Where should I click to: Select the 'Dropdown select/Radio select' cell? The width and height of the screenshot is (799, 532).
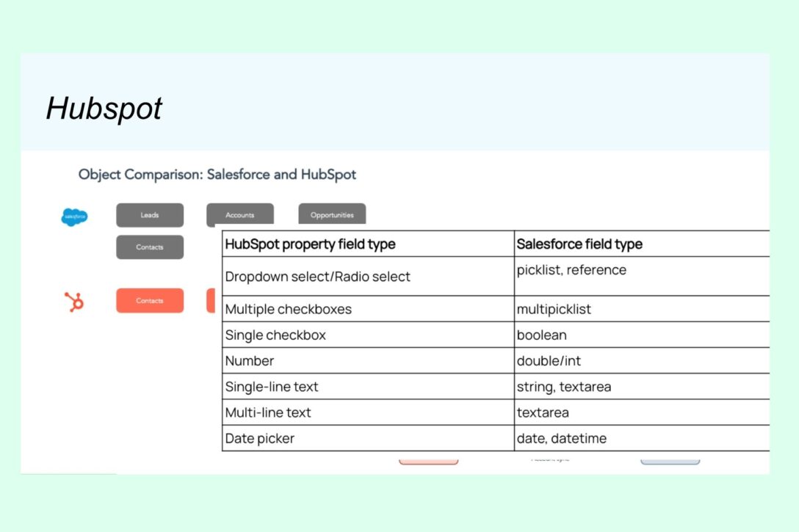tap(368, 277)
